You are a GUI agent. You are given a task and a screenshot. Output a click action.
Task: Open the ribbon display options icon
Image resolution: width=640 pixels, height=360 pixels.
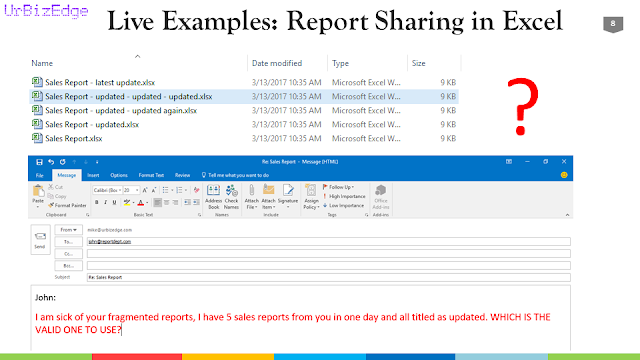coord(509,162)
